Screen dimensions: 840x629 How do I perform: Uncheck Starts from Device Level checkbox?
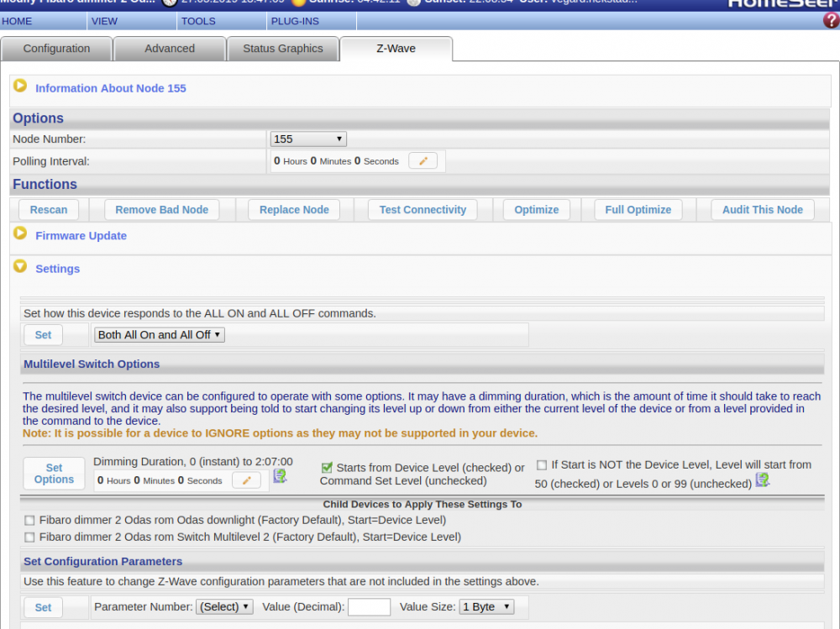[x=327, y=467]
